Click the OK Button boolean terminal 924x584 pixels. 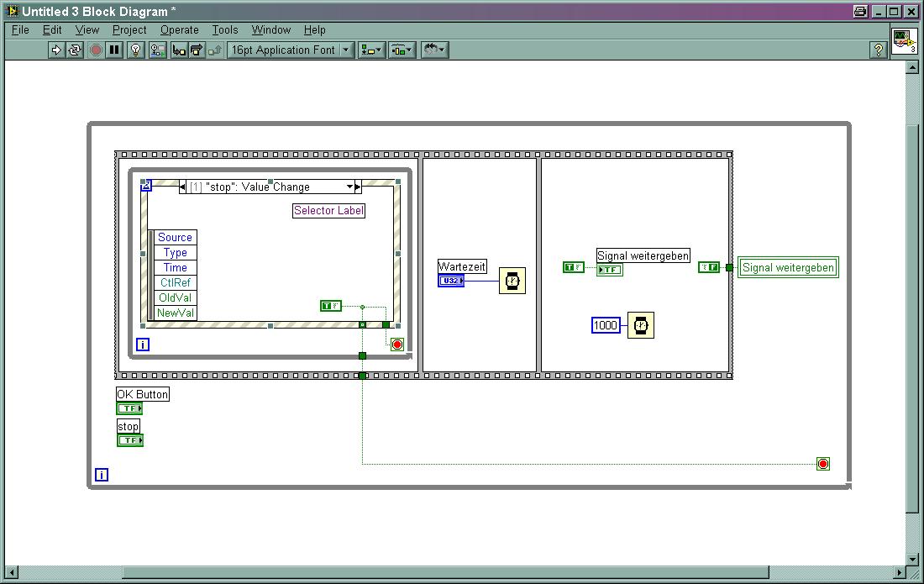[129, 408]
